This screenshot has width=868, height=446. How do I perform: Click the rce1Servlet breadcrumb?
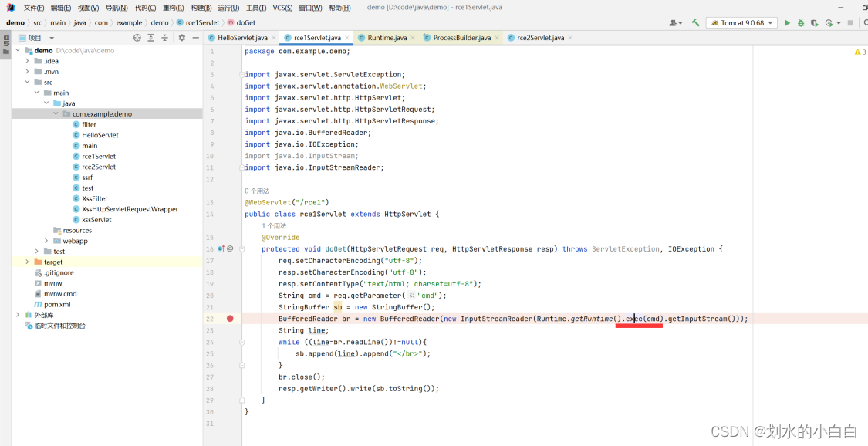pos(198,22)
